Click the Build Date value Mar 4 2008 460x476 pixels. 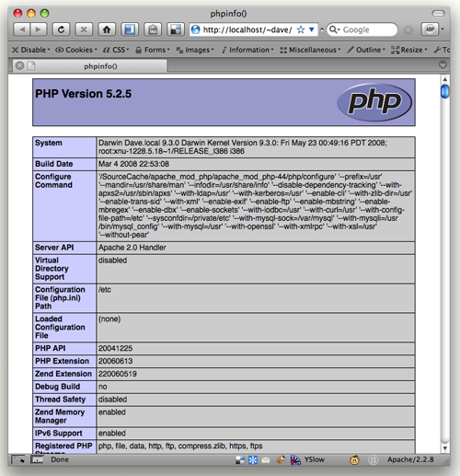(133, 164)
